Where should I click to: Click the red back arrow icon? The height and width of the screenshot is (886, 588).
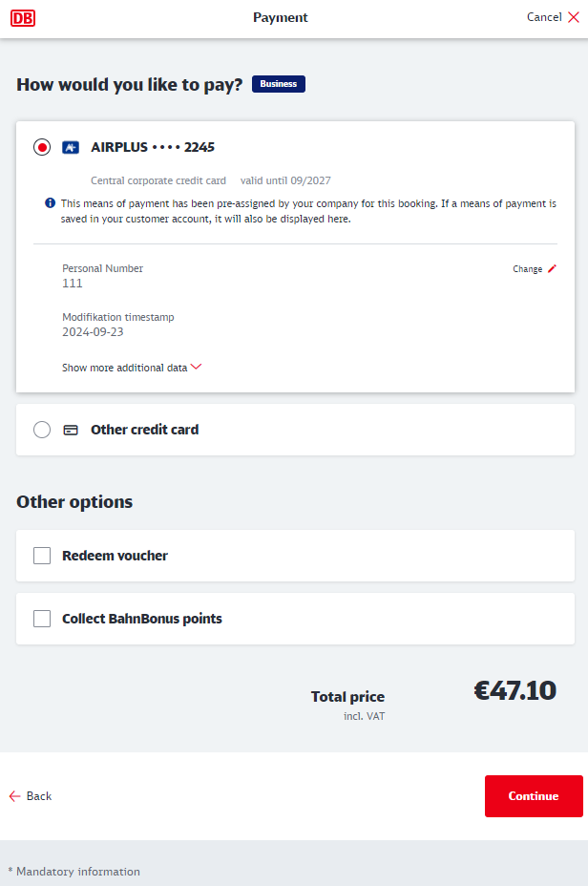tap(14, 796)
